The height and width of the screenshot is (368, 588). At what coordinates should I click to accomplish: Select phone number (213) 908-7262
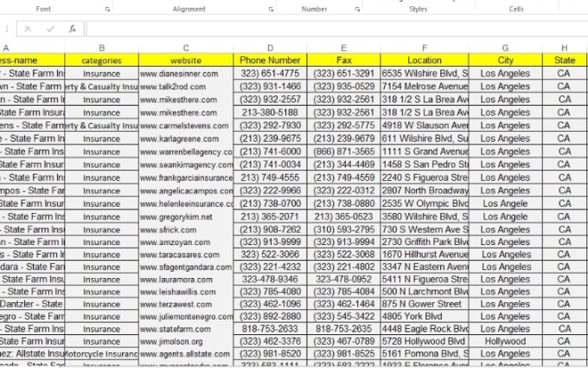click(x=270, y=229)
